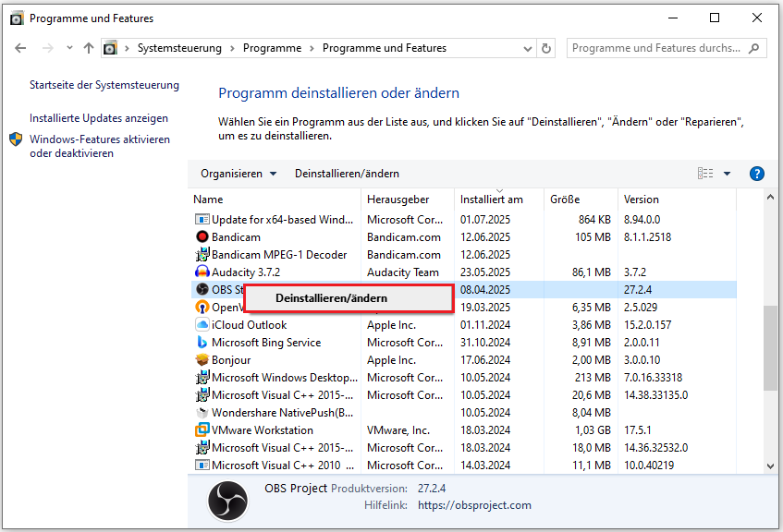Choose Deinstallieren/ändern from the context menu
Viewport: 783px width, 532px height.
click(349, 298)
